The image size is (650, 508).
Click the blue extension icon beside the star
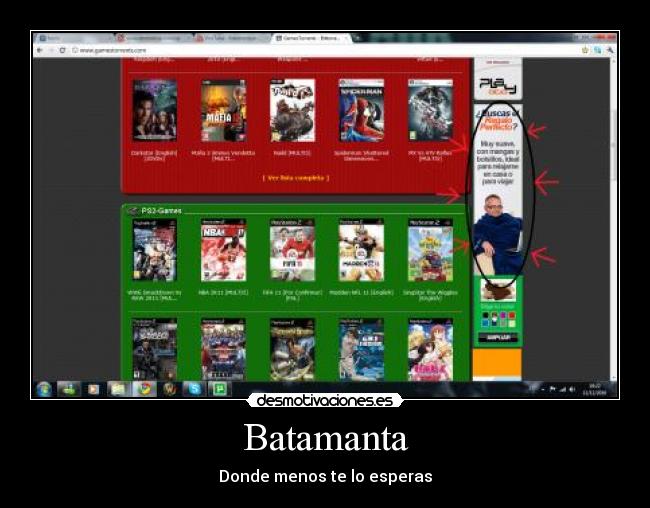tap(597, 50)
